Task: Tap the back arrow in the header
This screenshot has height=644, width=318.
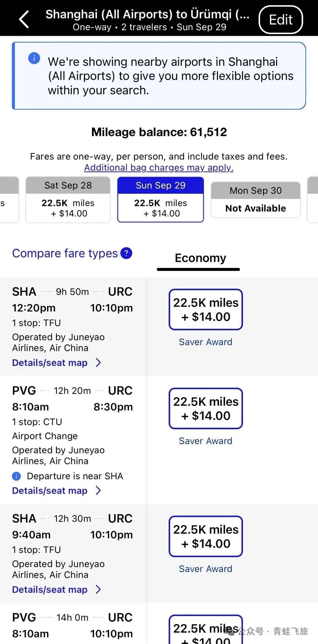Action: 24,19
